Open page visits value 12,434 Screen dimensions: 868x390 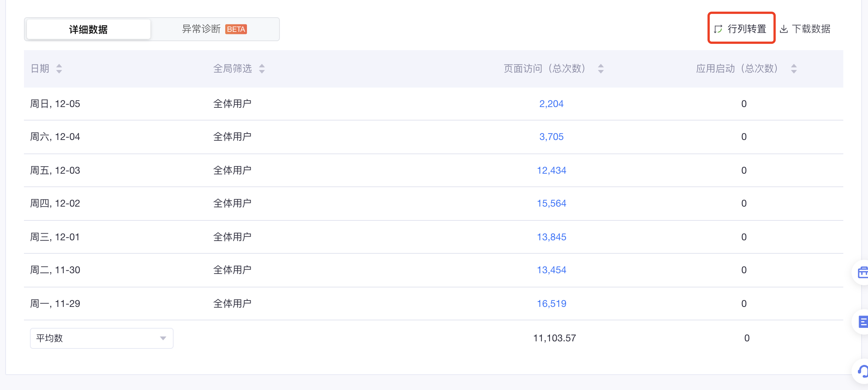point(551,170)
